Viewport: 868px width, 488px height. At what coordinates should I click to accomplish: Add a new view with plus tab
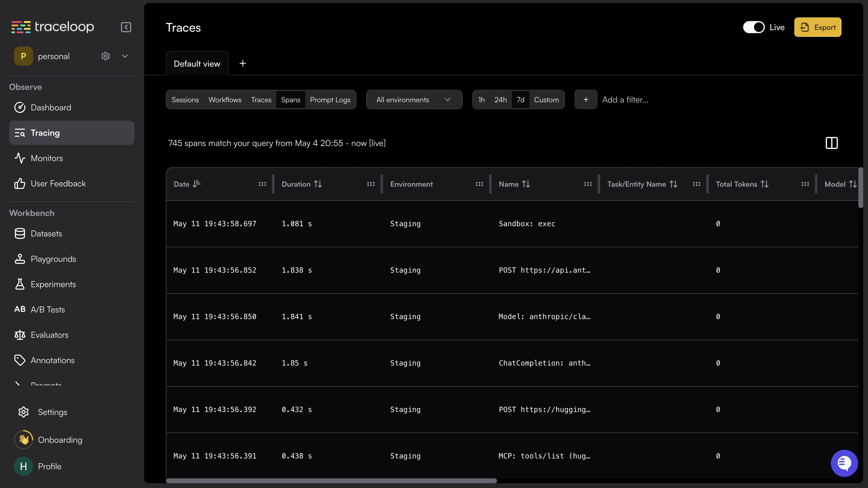click(242, 63)
